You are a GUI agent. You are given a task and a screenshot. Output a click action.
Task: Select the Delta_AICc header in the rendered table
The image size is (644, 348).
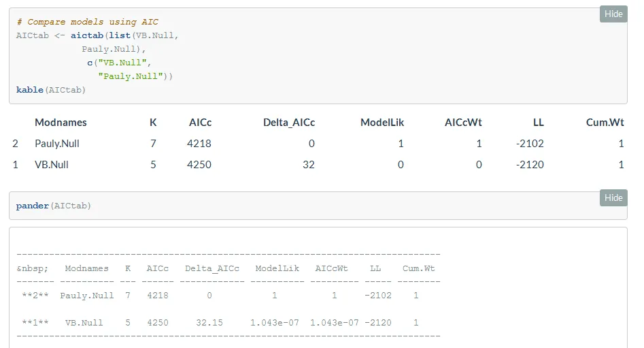pos(288,123)
